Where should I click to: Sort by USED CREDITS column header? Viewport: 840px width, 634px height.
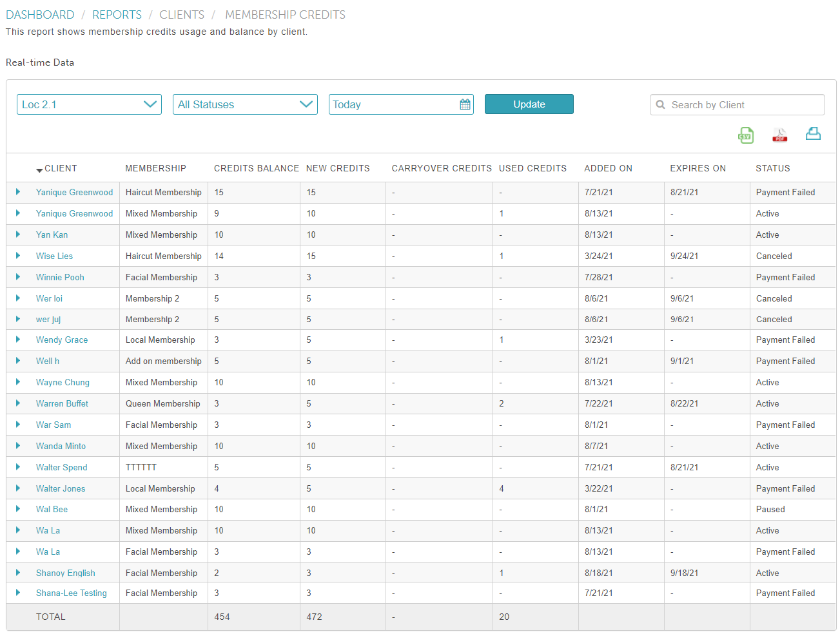(x=532, y=168)
